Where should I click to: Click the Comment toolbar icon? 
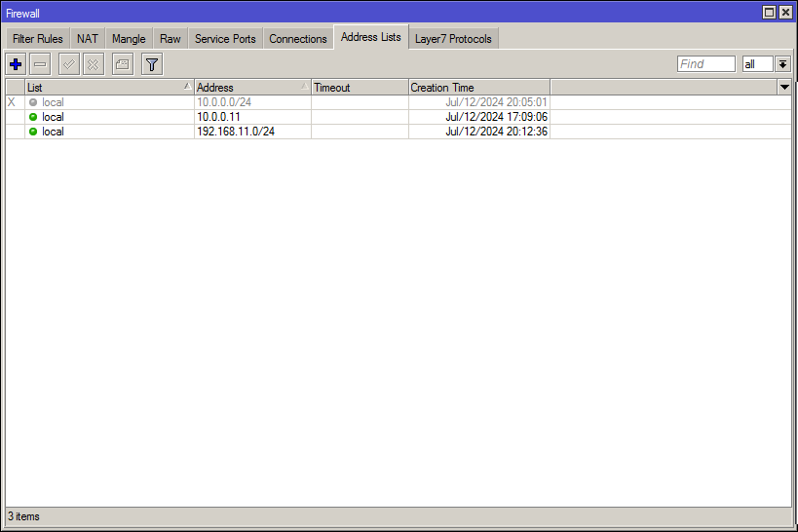coord(122,64)
